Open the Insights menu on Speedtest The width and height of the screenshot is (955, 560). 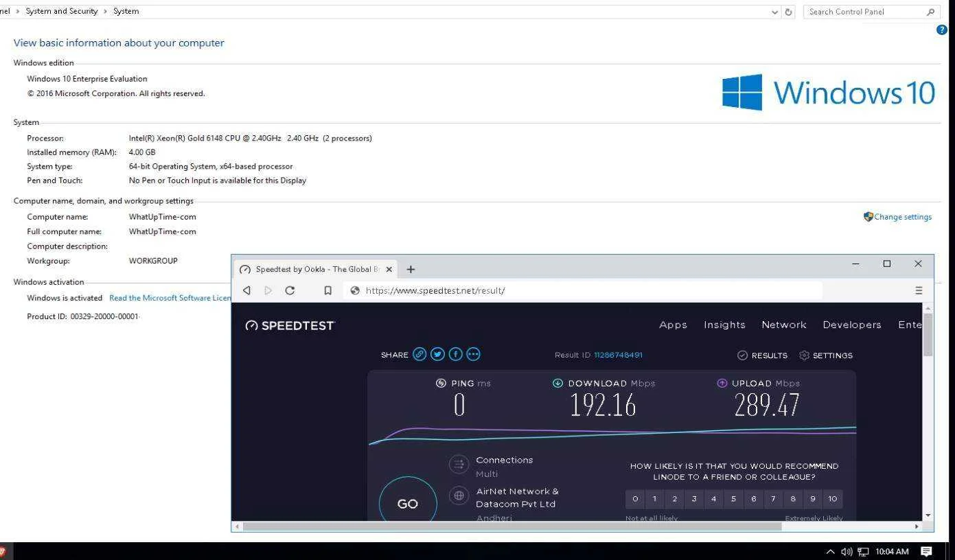[724, 325]
